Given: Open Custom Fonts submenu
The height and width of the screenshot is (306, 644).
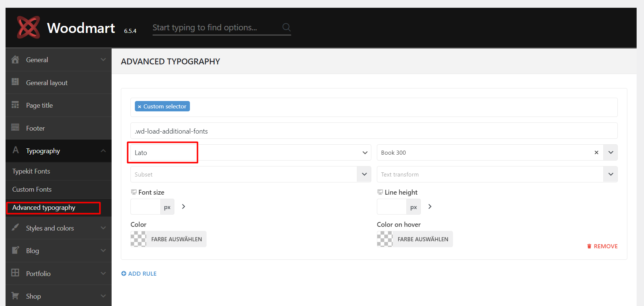Looking at the screenshot, I should pyautogui.click(x=58, y=189).
